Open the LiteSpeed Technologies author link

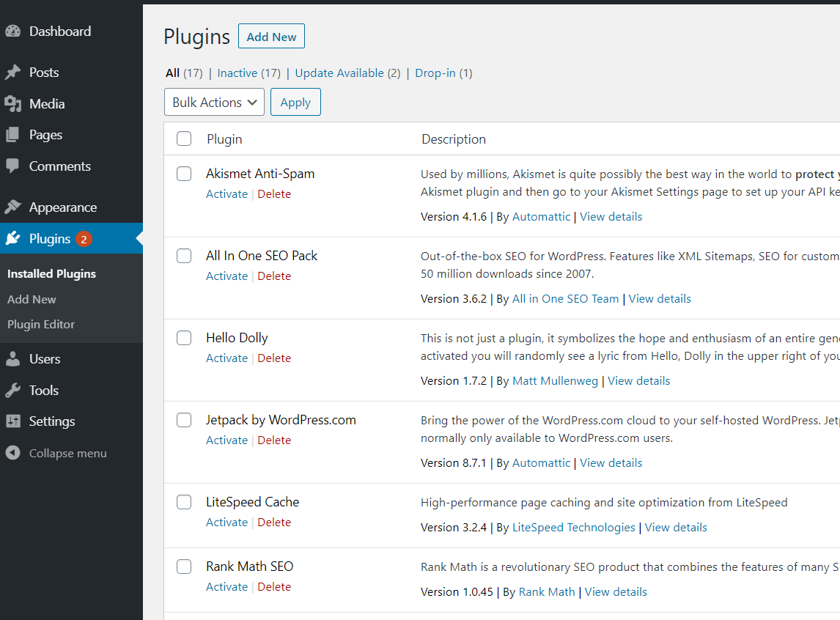click(x=574, y=528)
